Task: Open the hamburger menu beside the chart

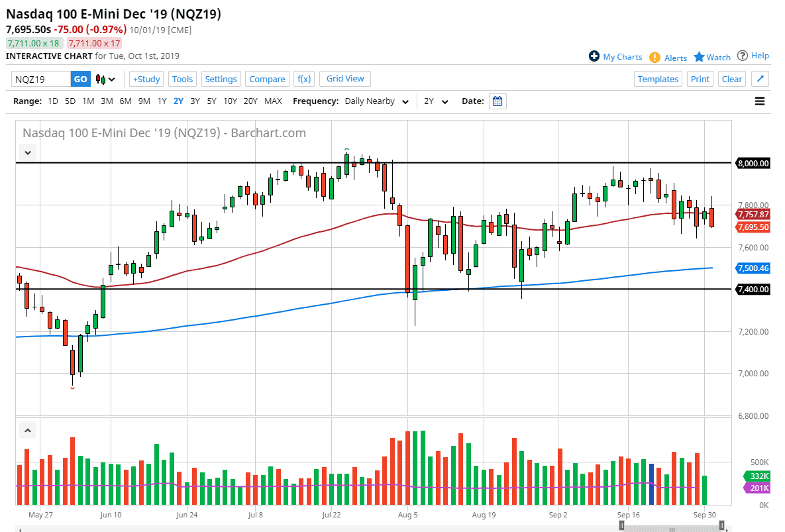Action: pos(759,101)
